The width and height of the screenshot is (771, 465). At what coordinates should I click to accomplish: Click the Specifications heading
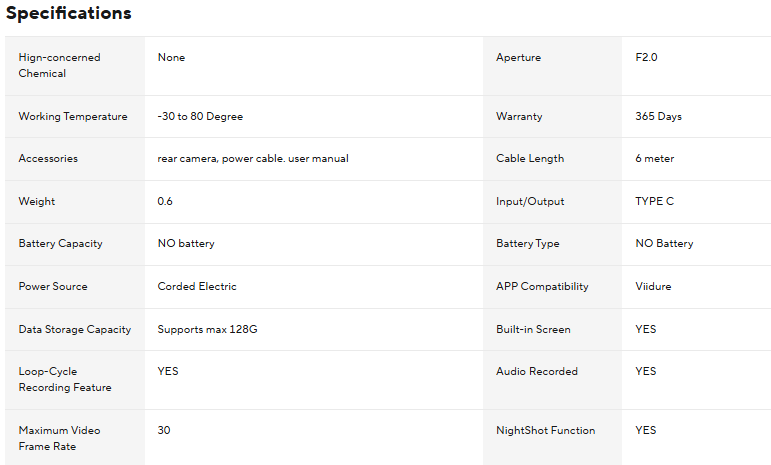pos(68,14)
